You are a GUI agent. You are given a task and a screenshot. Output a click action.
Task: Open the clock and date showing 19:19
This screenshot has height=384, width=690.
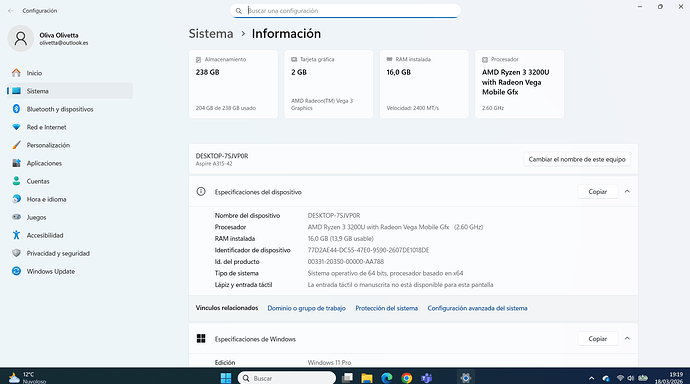[669, 378]
